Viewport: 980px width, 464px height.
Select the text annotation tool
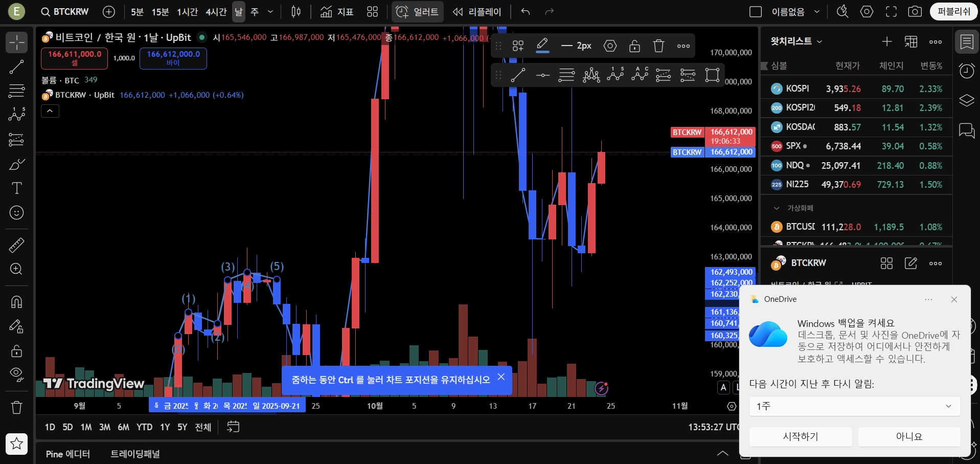pyautogui.click(x=16, y=188)
